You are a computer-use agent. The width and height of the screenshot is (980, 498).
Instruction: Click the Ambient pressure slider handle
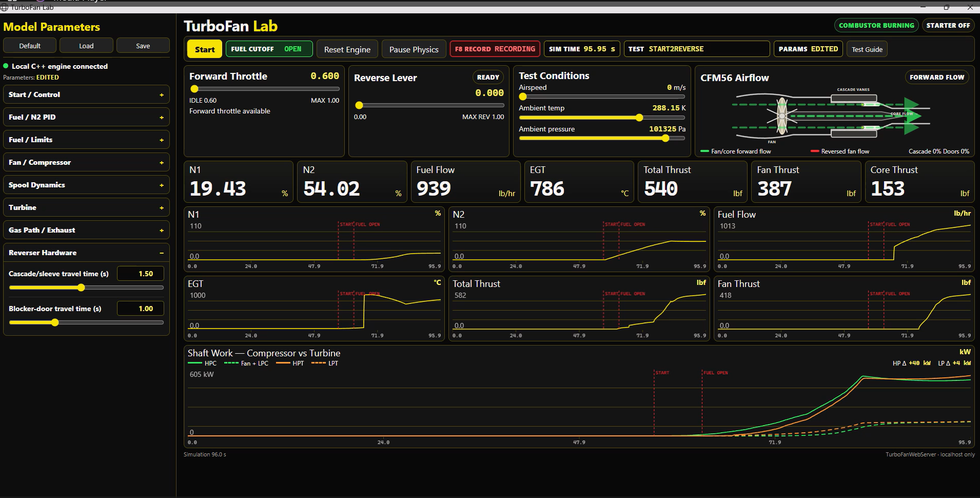[665, 138]
